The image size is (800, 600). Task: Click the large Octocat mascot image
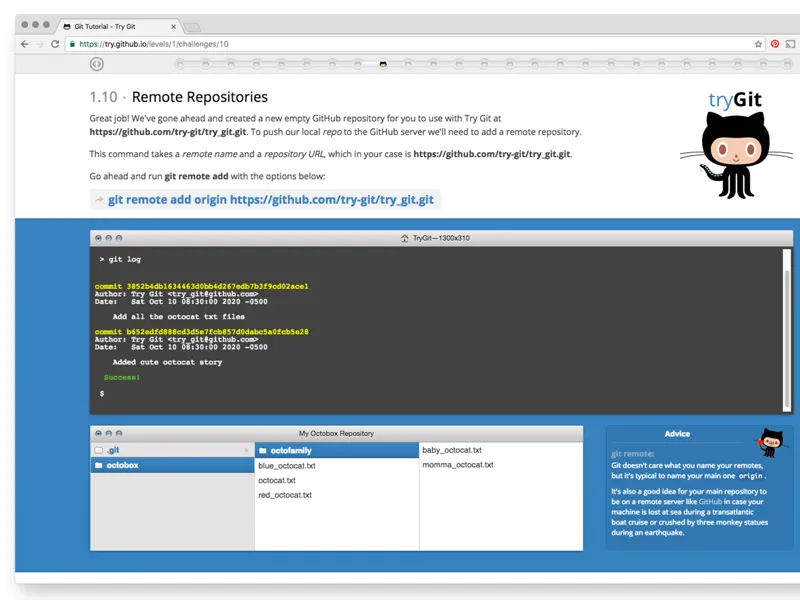click(x=735, y=156)
